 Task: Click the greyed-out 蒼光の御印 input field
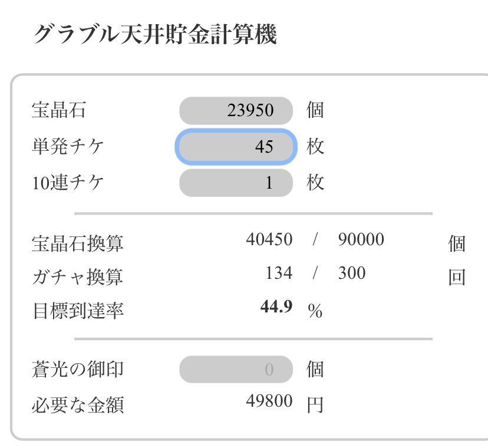[x=236, y=370]
